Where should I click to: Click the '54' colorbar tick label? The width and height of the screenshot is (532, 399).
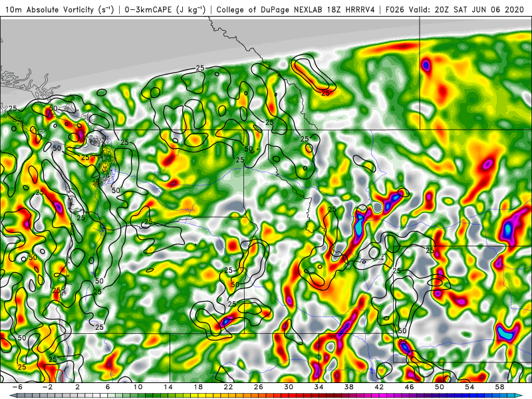click(x=469, y=387)
